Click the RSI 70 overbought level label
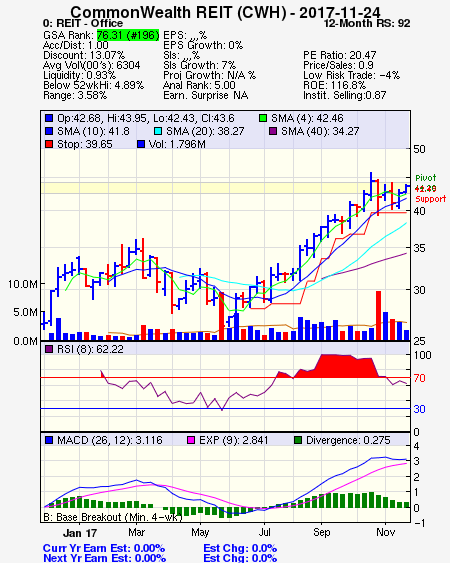Screen dimensions: 450x563 (419, 378)
